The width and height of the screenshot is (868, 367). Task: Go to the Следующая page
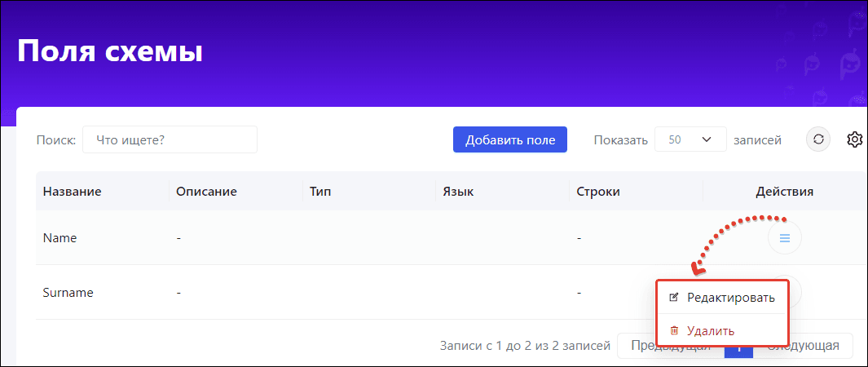tap(803, 346)
